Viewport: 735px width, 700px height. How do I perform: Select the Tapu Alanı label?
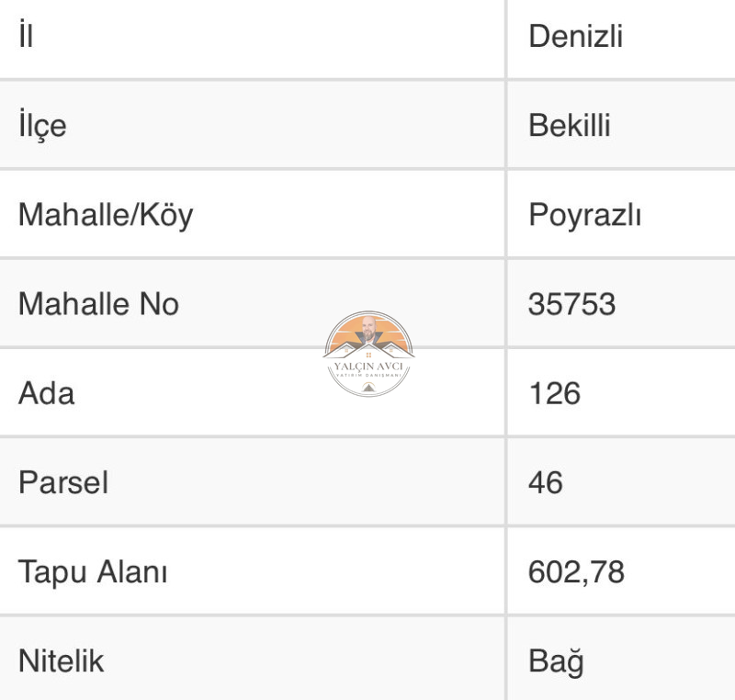pyautogui.click(x=93, y=572)
